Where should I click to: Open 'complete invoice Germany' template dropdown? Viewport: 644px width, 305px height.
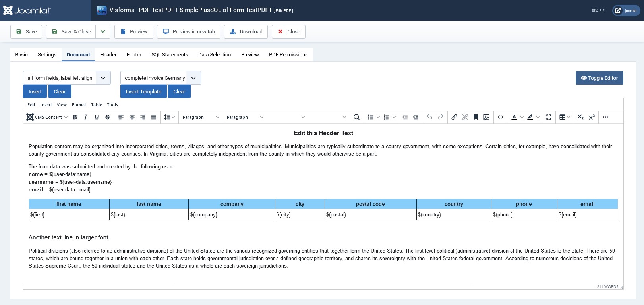(161, 78)
